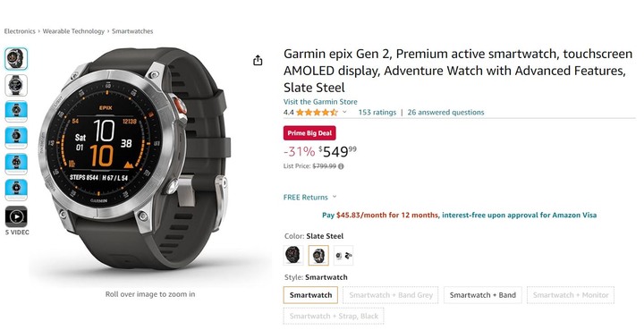
Task: Choose the Smartwatch + Monitor style option
Action: point(571,295)
